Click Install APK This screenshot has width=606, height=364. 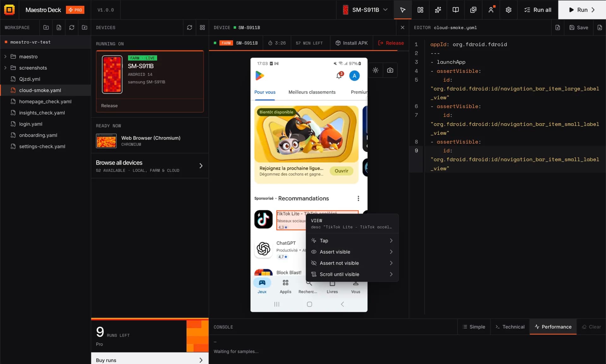(352, 43)
